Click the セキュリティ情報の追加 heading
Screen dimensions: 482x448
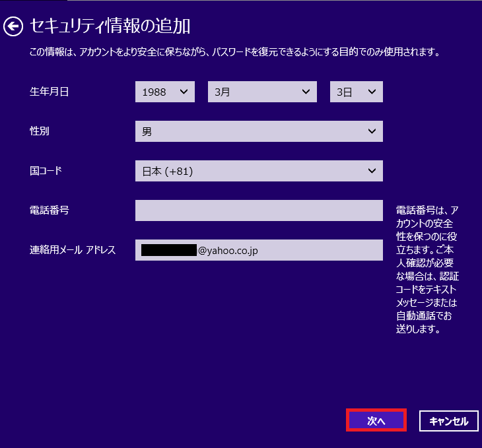pyautogui.click(x=110, y=26)
